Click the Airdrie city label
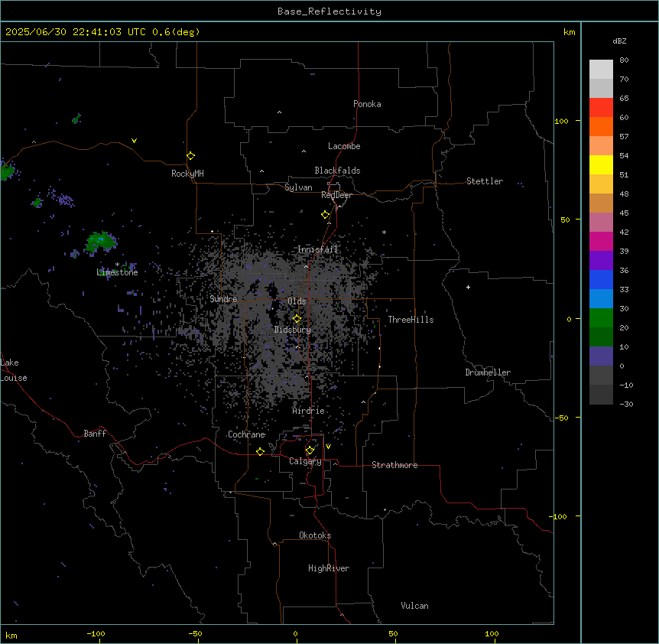Screen dimensions: 659x644 point(309,411)
